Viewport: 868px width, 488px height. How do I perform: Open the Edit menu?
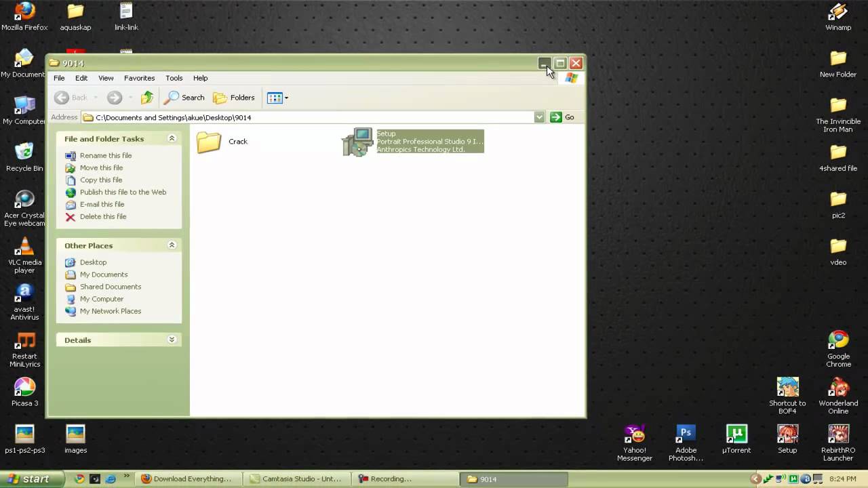tap(81, 78)
